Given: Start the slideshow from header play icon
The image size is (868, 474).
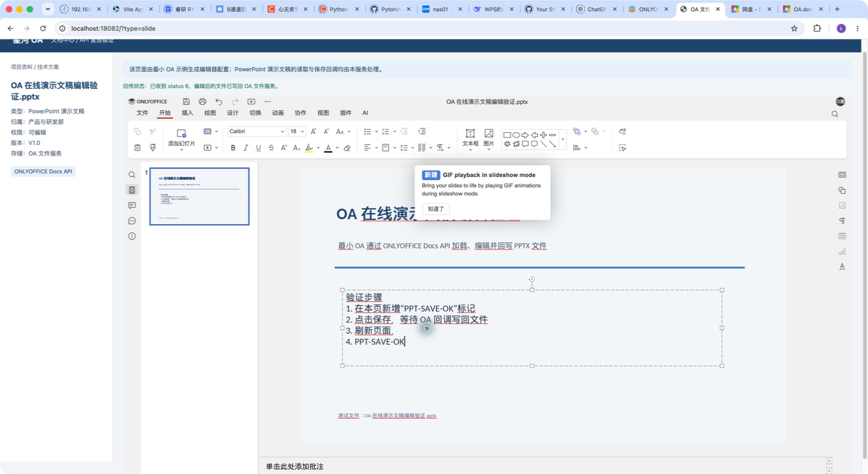Looking at the screenshot, I should tap(251, 102).
